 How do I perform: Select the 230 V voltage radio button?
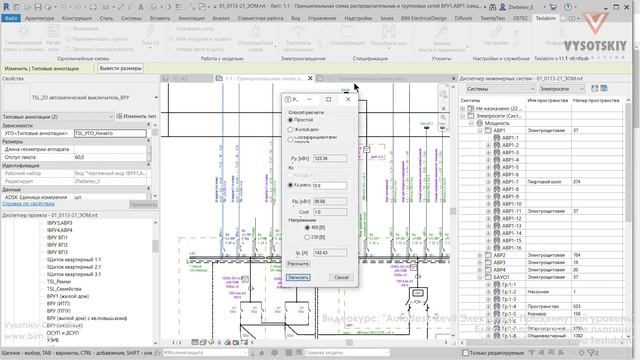pyautogui.click(x=307, y=237)
